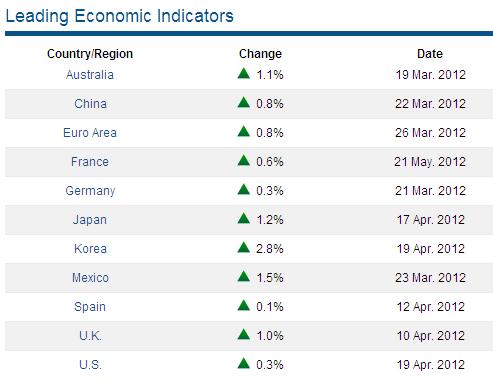Click the green up arrow in the Mexico row
Image resolution: width=493 pixels, height=386 pixels.
pos(244,276)
